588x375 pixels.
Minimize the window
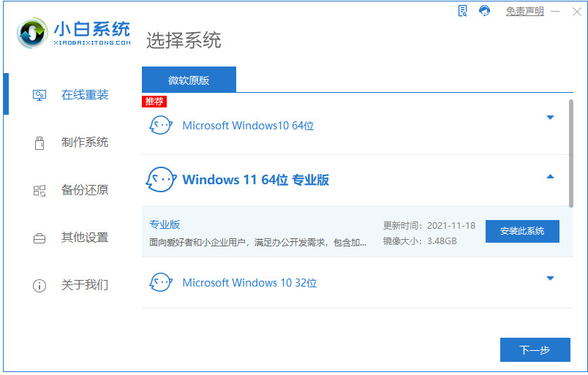[x=555, y=12]
